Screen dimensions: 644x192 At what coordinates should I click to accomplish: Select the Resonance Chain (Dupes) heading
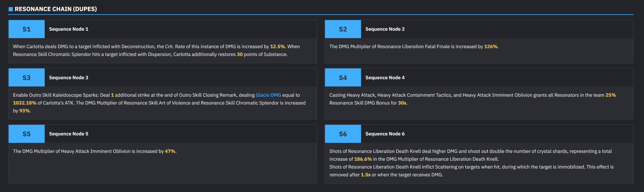coord(56,9)
